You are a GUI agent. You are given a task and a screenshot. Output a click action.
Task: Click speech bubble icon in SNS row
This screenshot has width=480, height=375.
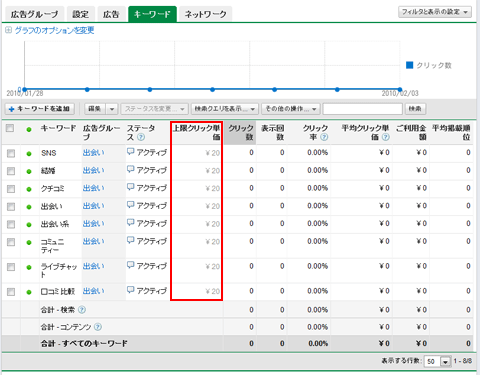tap(131, 152)
